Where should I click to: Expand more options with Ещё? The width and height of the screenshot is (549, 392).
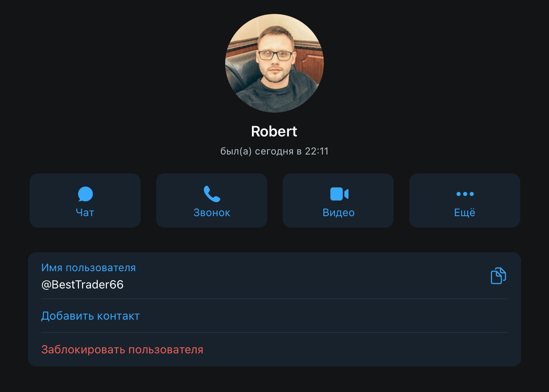pos(465,212)
